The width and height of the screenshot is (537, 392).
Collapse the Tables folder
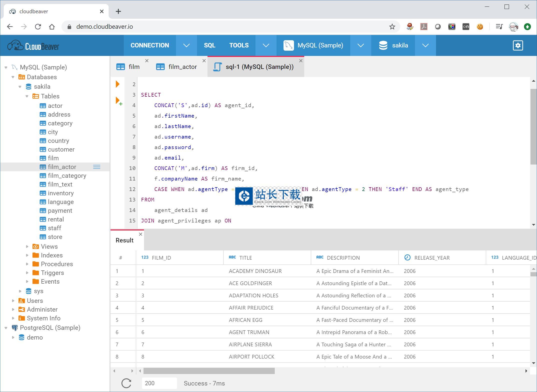[27, 96]
